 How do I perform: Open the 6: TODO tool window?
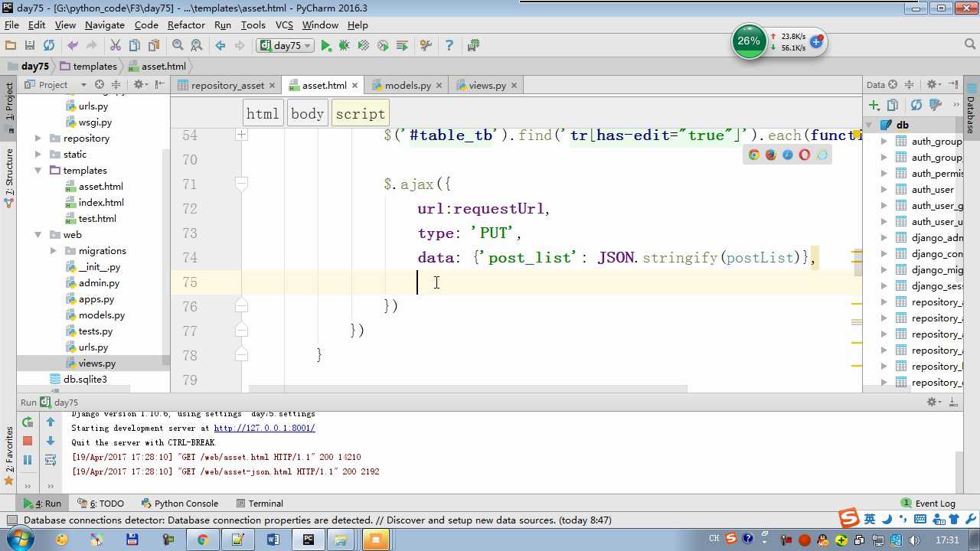pos(100,504)
